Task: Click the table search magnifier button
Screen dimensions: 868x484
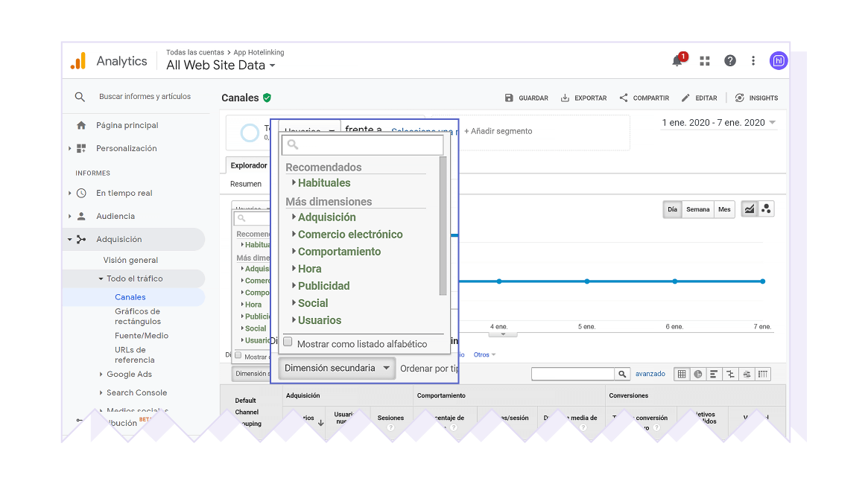Action: click(622, 374)
